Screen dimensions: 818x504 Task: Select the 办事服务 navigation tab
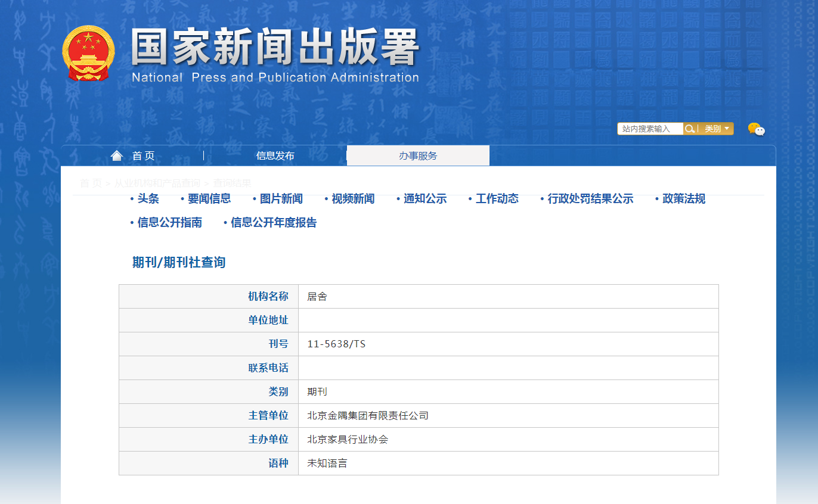pyautogui.click(x=418, y=156)
